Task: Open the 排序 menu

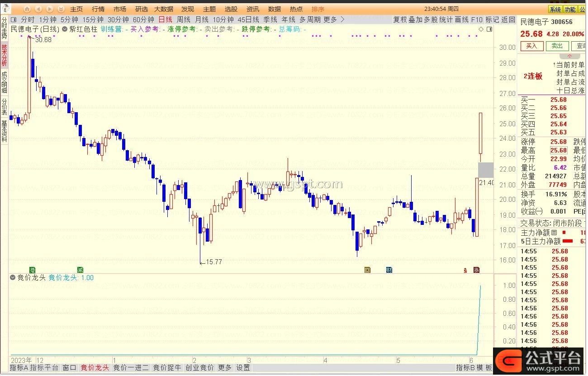Action: tap(318, 9)
